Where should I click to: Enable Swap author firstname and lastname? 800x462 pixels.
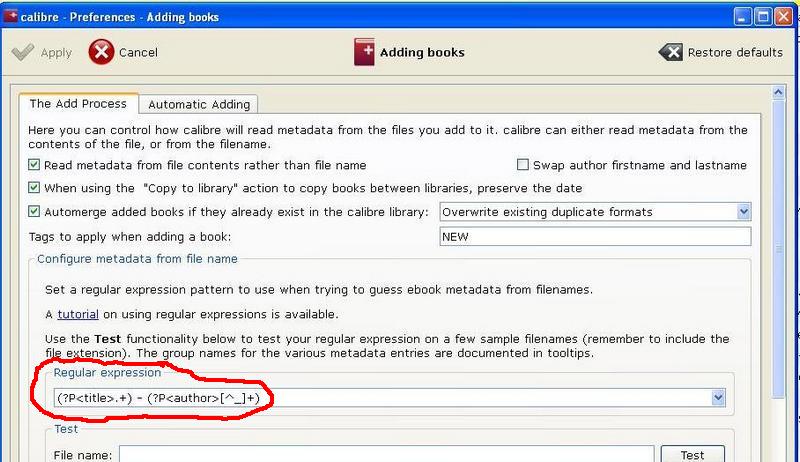522,165
